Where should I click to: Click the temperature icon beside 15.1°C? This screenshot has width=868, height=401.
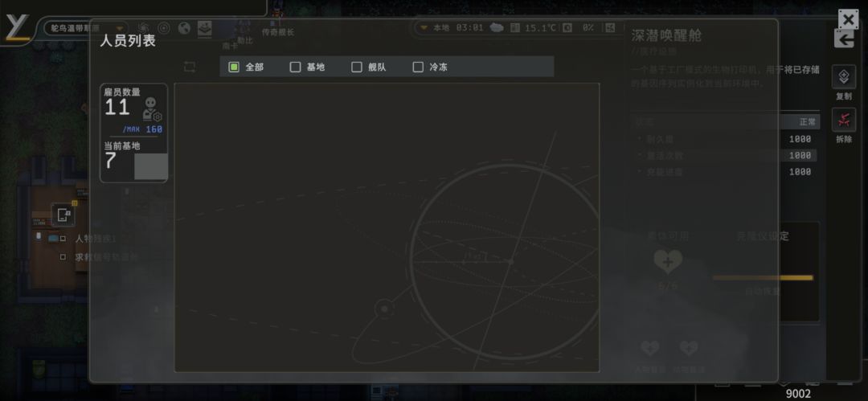[x=515, y=27]
